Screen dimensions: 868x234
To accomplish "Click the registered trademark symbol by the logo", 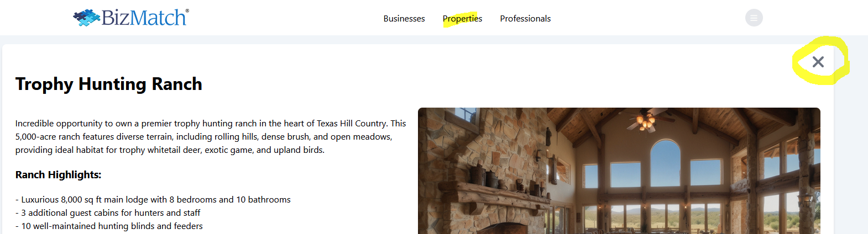I will point(187,11).
